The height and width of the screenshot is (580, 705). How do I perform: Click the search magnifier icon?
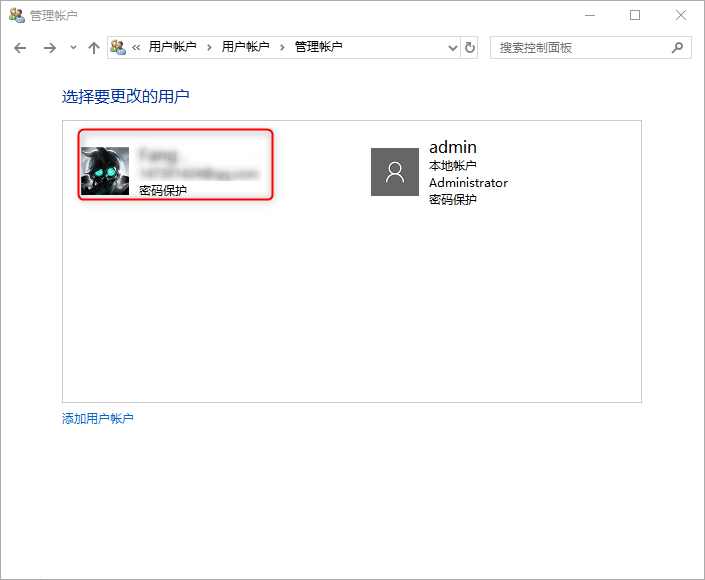(x=677, y=48)
